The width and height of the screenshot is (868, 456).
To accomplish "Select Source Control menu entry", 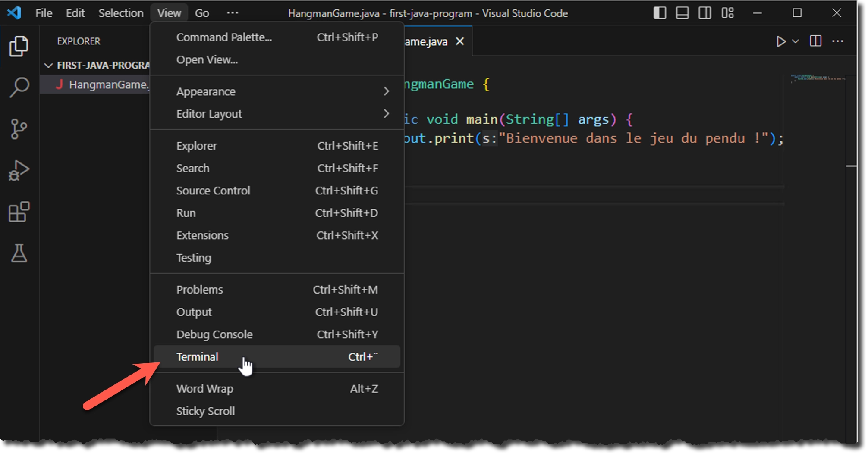I will [x=277, y=191].
